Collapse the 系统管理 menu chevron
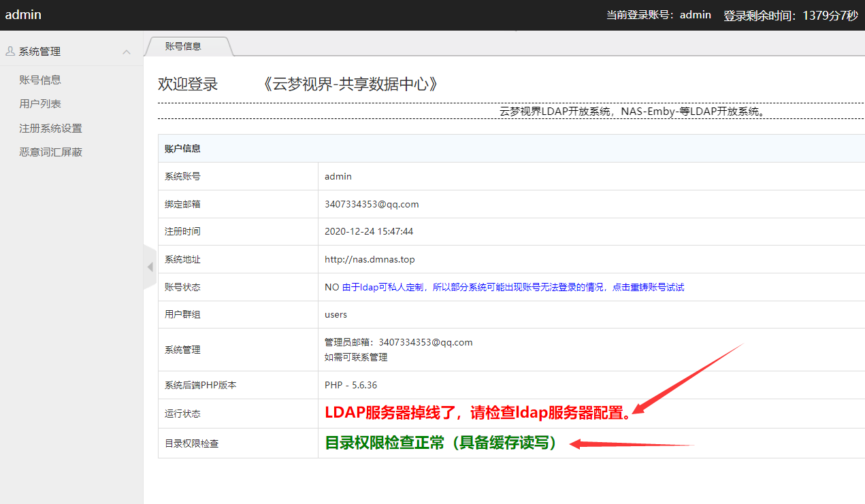Screen dimensions: 865x504 coord(126,52)
